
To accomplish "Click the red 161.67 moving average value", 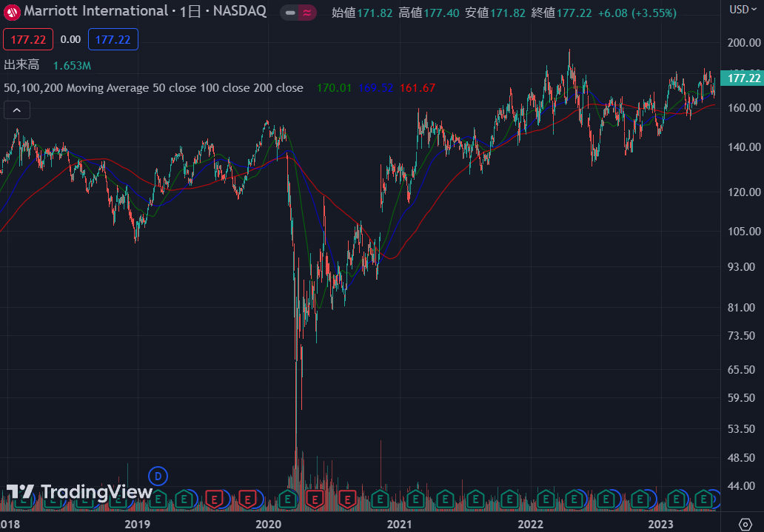I will (418, 88).
